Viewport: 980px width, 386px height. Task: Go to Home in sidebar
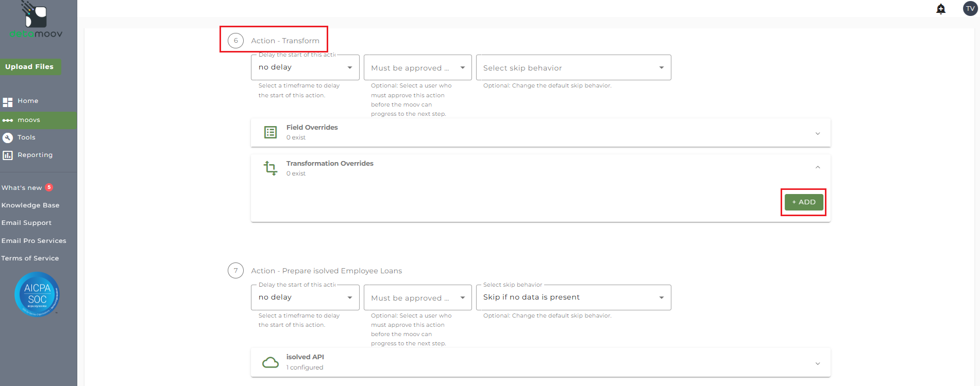28,101
